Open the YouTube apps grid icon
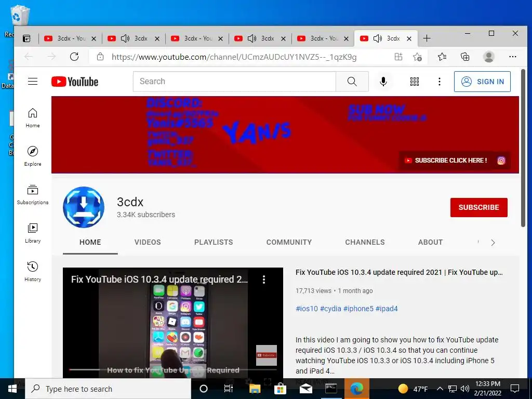The height and width of the screenshot is (399, 532). pyautogui.click(x=414, y=82)
